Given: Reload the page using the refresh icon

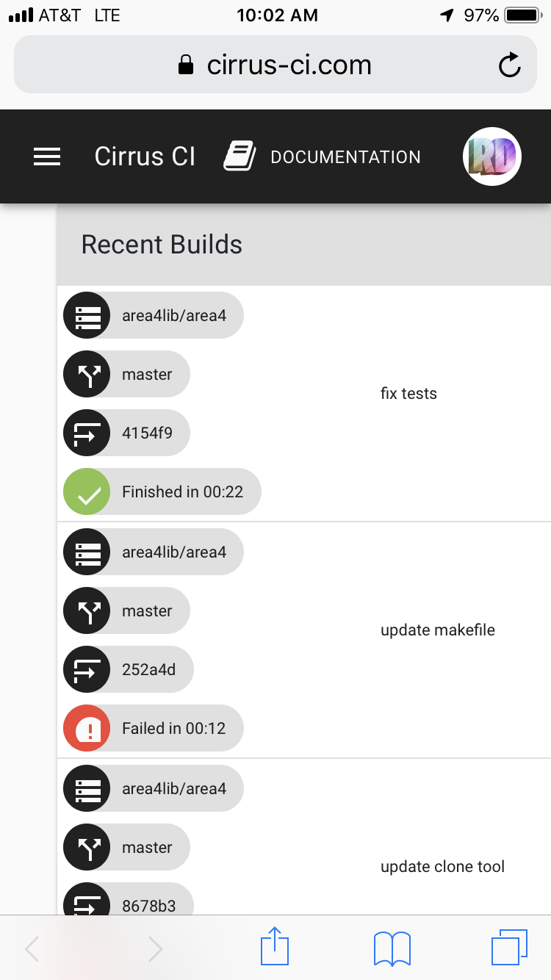Looking at the screenshot, I should [x=510, y=65].
